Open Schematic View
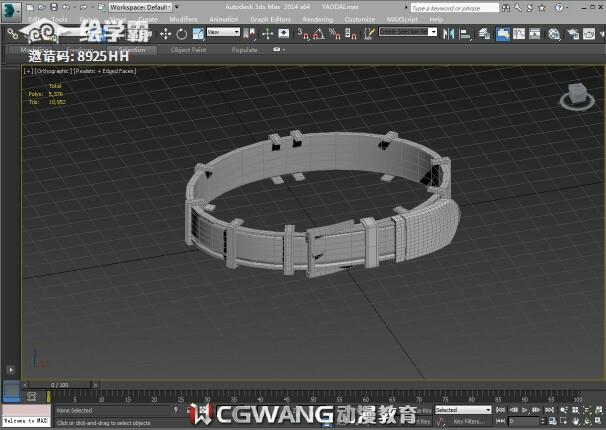This screenshot has height=430, width=606. click(535, 34)
